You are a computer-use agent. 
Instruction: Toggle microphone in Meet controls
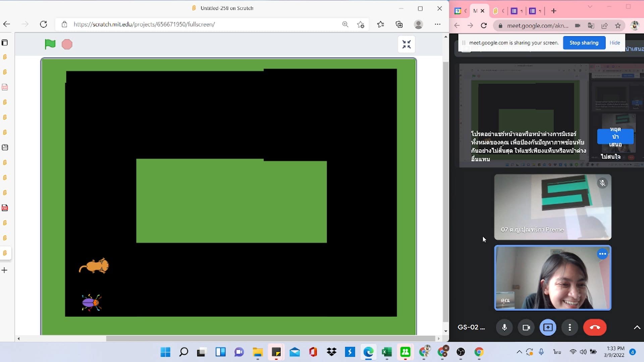504,327
